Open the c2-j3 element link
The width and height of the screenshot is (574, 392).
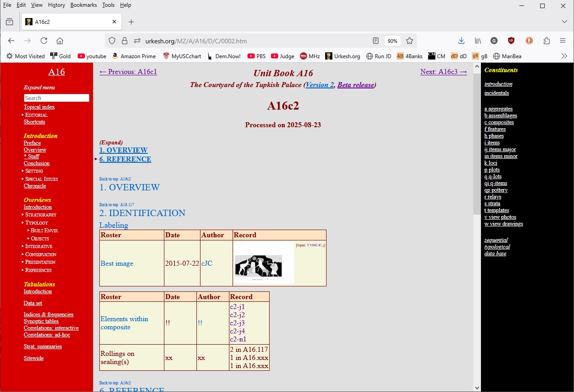237,323
